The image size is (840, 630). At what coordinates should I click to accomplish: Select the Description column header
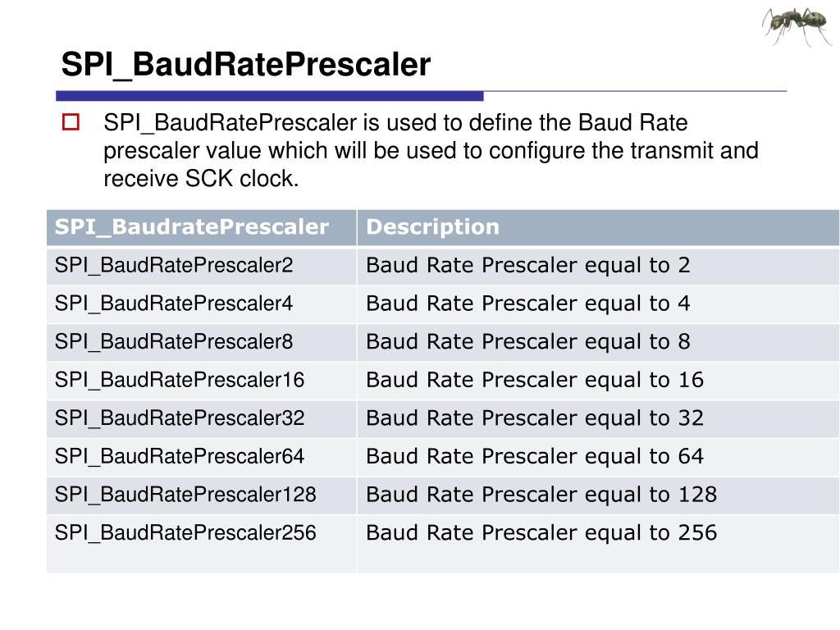(598, 228)
